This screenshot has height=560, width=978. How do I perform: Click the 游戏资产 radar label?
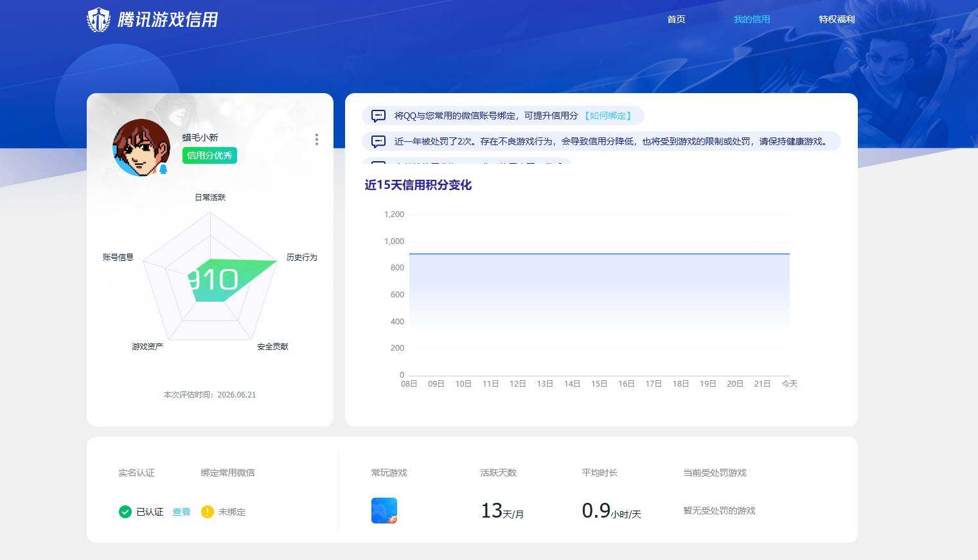pyautogui.click(x=147, y=346)
